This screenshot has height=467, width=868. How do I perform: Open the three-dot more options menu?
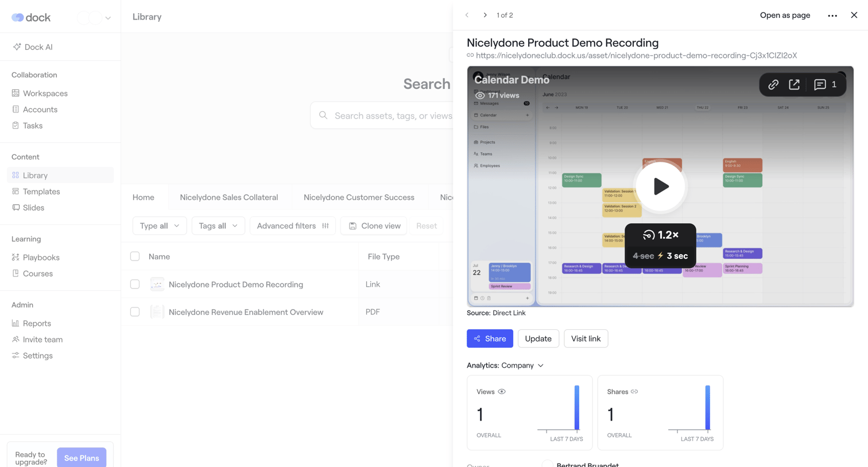pos(832,15)
